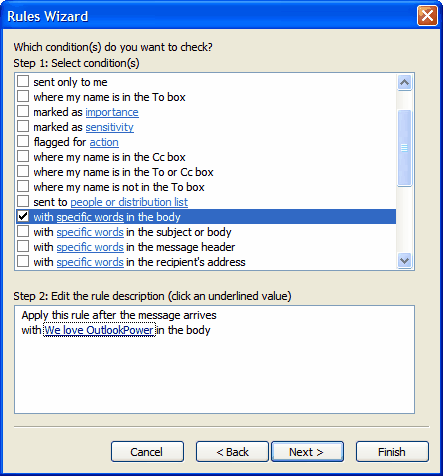The width and height of the screenshot is (443, 476).
Task: Click the Finish button
Action: (x=392, y=452)
